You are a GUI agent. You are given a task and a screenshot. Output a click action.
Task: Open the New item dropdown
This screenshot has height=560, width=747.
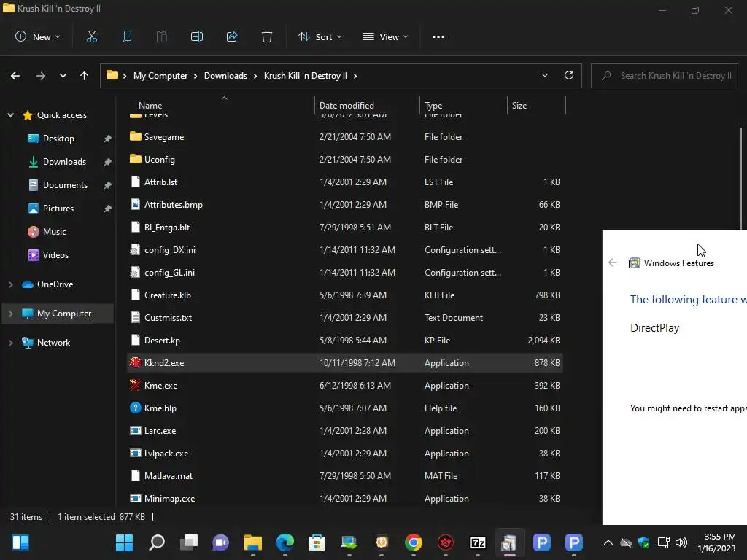coord(38,36)
